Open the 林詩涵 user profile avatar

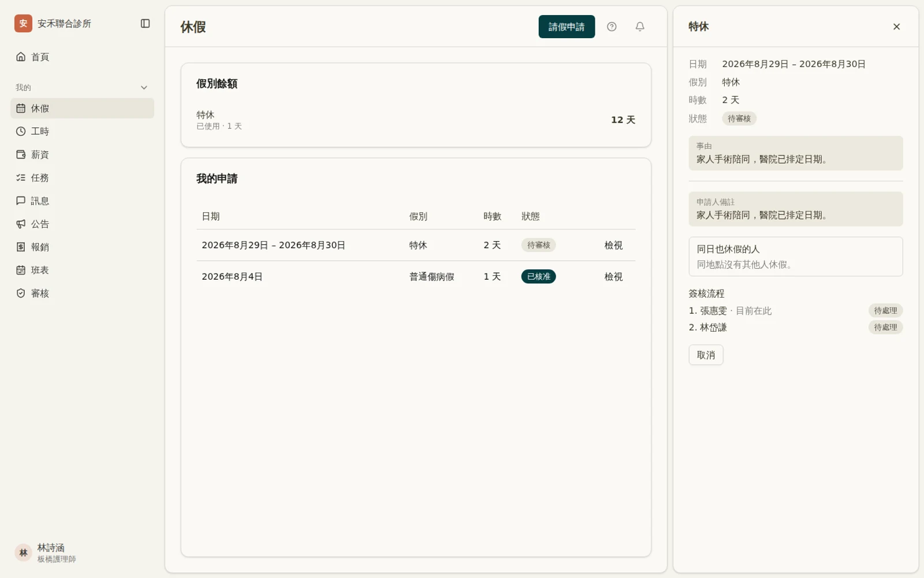(23, 553)
